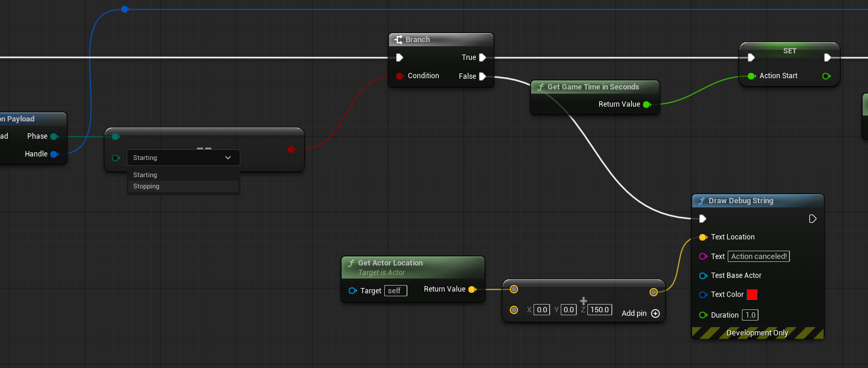Click the Test Base Actor pin

703,276
